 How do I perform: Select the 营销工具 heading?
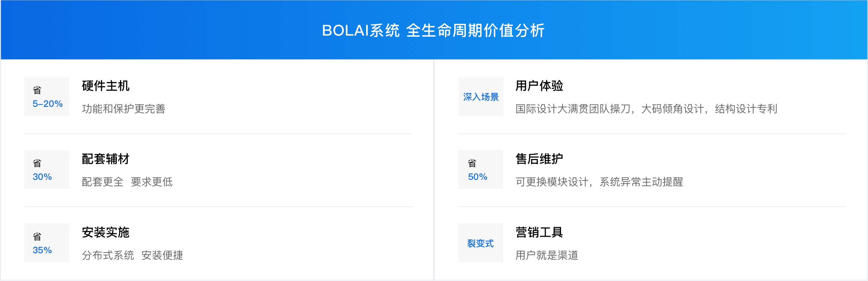539,232
